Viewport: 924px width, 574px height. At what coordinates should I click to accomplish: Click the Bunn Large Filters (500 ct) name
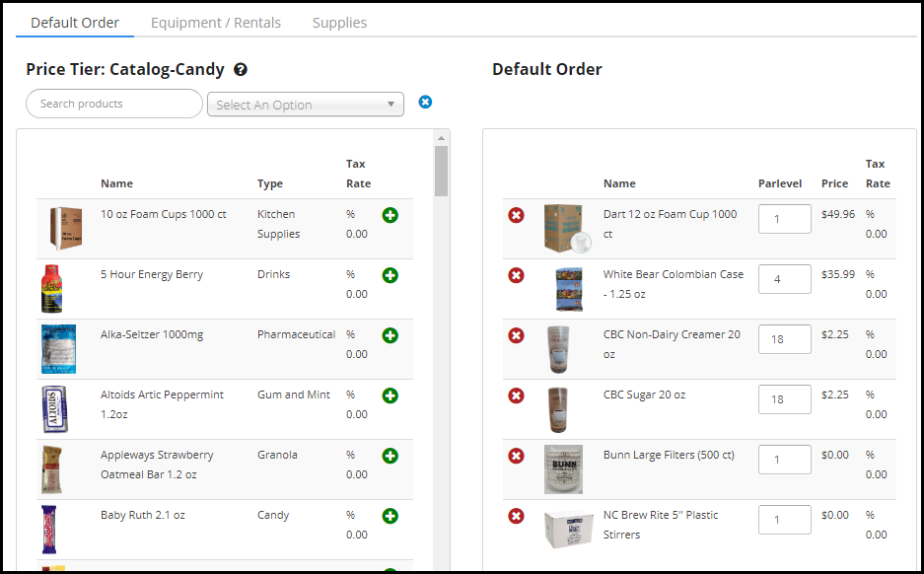pyautogui.click(x=669, y=455)
